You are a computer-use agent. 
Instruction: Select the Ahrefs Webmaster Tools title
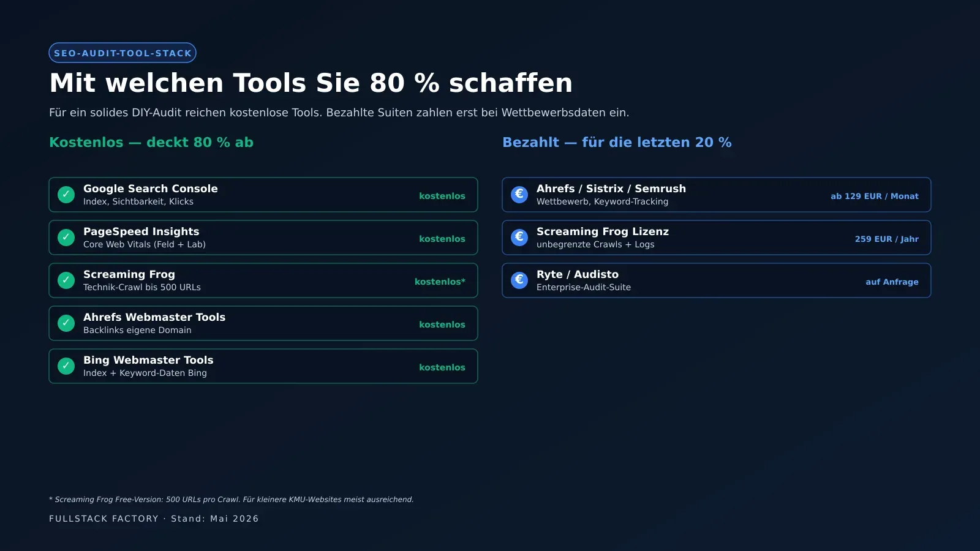pyautogui.click(x=154, y=317)
